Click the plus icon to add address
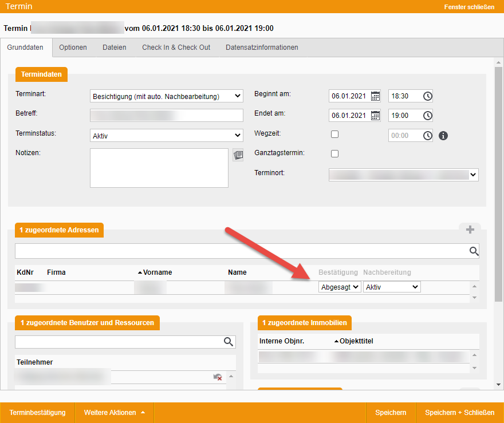The height and width of the screenshot is (423, 504). coord(470,230)
